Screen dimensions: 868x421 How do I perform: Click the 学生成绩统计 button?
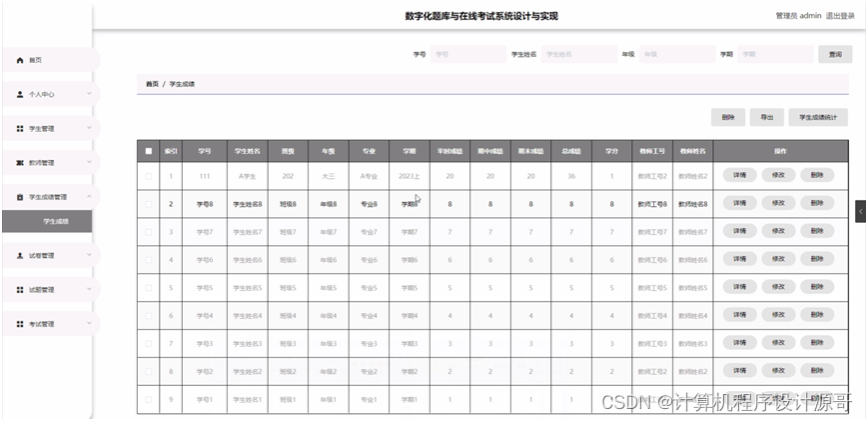pyautogui.click(x=818, y=117)
